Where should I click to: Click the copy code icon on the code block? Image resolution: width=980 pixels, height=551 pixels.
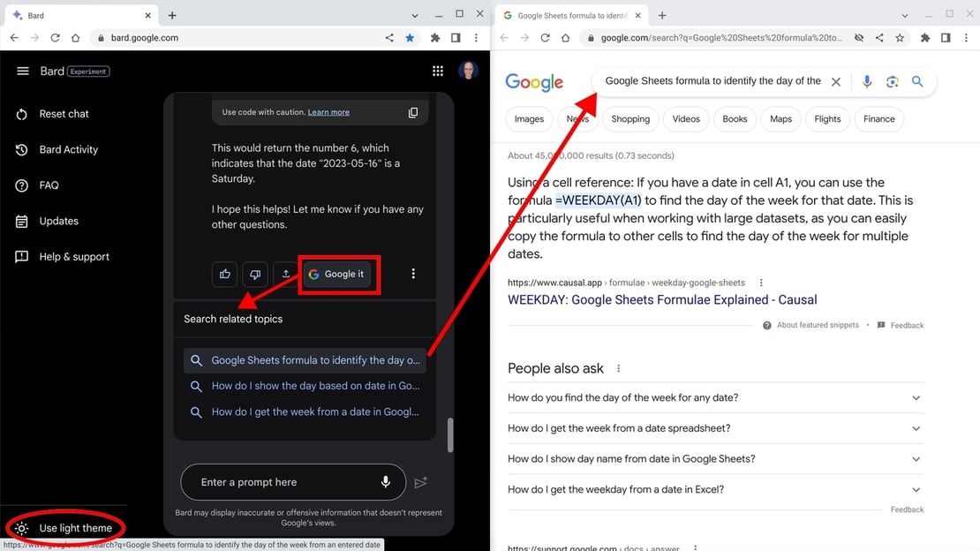[412, 112]
